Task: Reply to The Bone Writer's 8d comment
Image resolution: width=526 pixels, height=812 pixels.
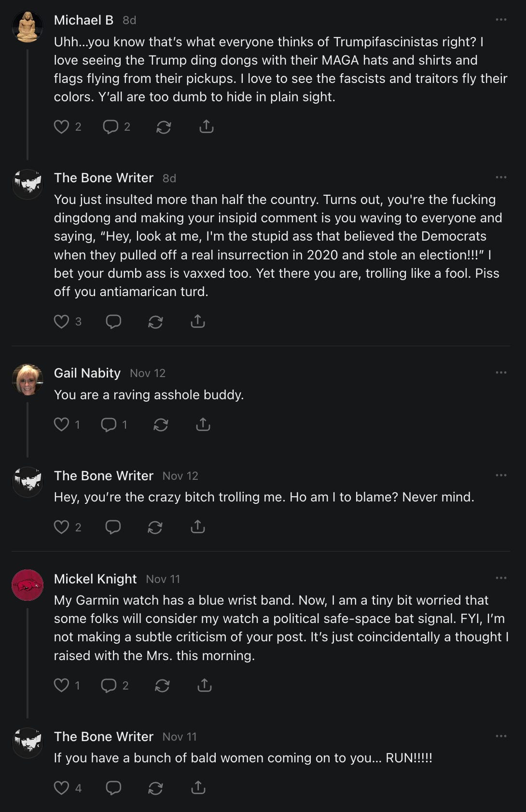Action: click(x=113, y=322)
